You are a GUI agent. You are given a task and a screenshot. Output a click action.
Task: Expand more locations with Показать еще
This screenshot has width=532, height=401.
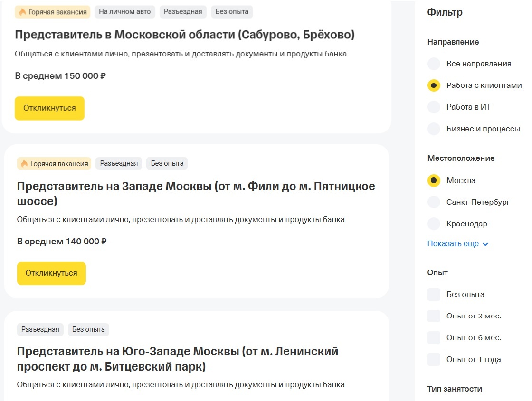453,244
